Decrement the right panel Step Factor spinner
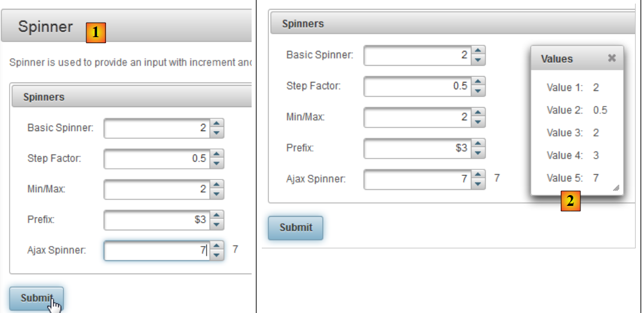This screenshot has width=644, height=313. (477, 91)
